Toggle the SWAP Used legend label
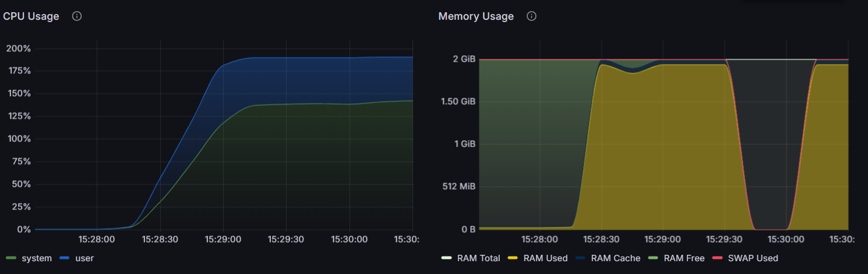 (751, 258)
